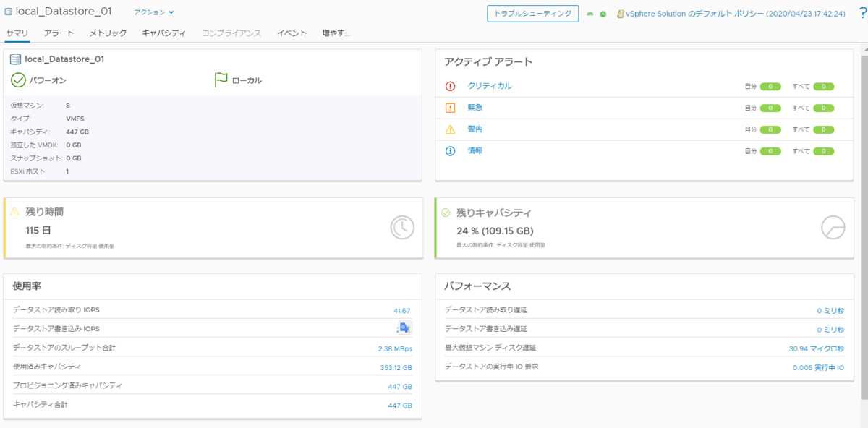
Task: Click the 使用率 section heading
Action: 27,286
